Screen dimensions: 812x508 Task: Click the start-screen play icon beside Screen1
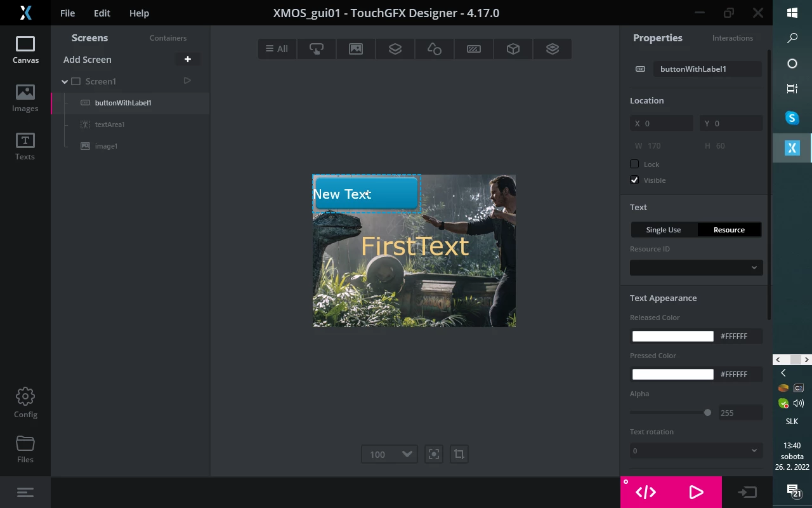tap(187, 81)
